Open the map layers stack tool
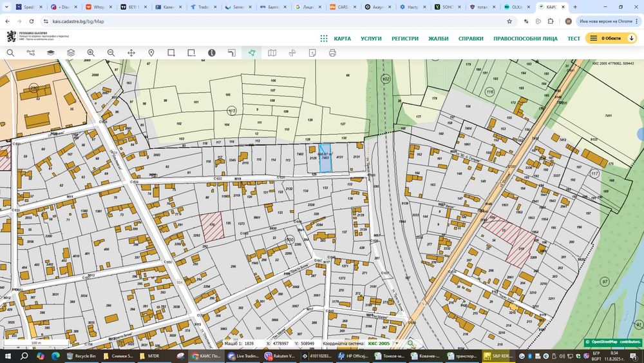This screenshot has height=363, width=644. pyautogui.click(x=71, y=53)
